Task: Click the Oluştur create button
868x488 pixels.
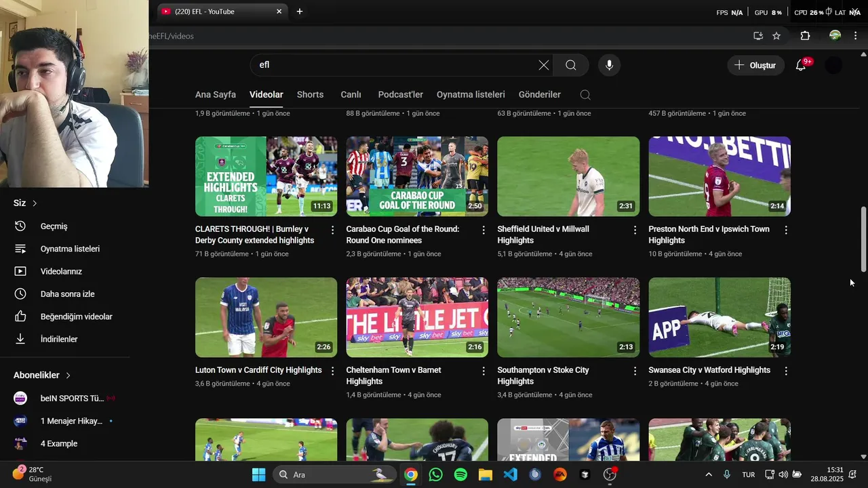Action: tap(756, 65)
